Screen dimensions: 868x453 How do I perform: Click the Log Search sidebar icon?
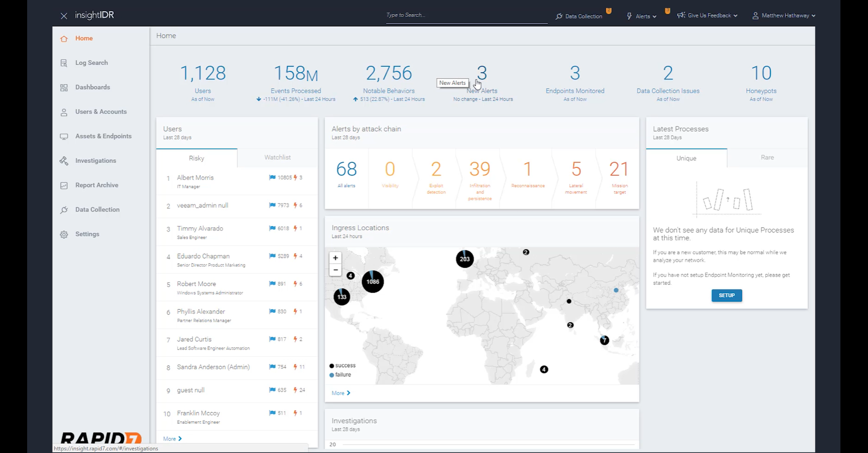click(x=64, y=63)
